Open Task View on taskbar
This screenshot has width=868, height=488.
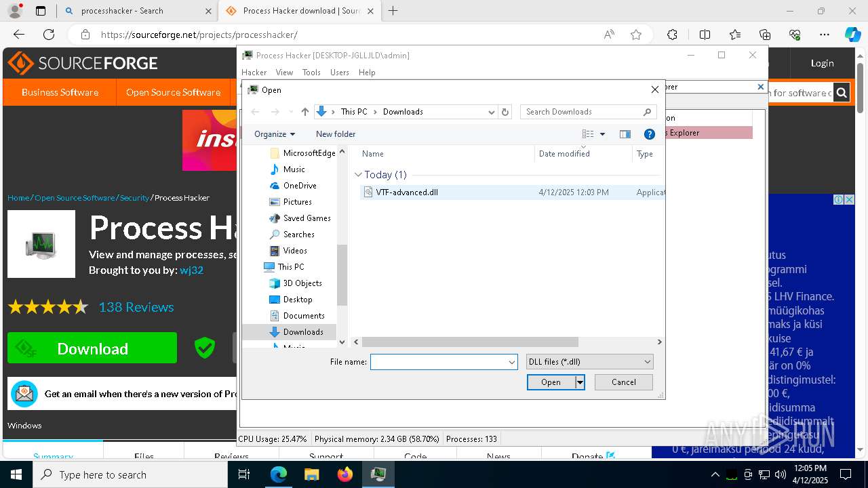[x=245, y=474]
